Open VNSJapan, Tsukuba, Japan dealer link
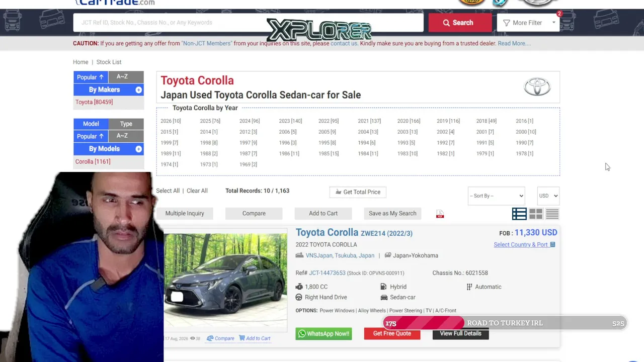The height and width of the screenshot is (362, 644). 340,255
